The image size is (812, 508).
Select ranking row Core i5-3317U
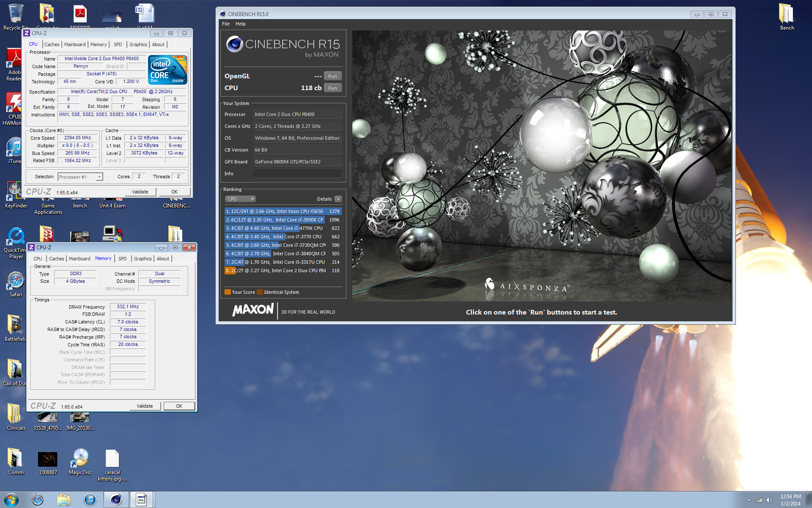[x=283, y=262]
